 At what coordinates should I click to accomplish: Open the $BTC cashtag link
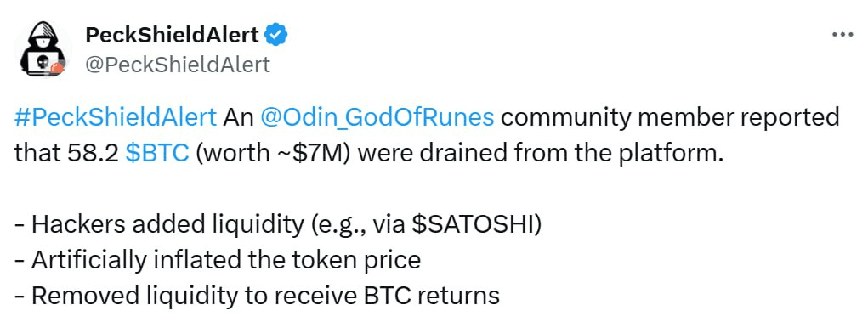157,154
